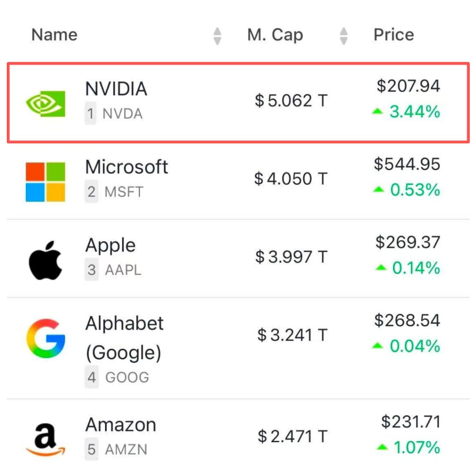
Task: Click the Google G logo
Action: tap(46, 338)
